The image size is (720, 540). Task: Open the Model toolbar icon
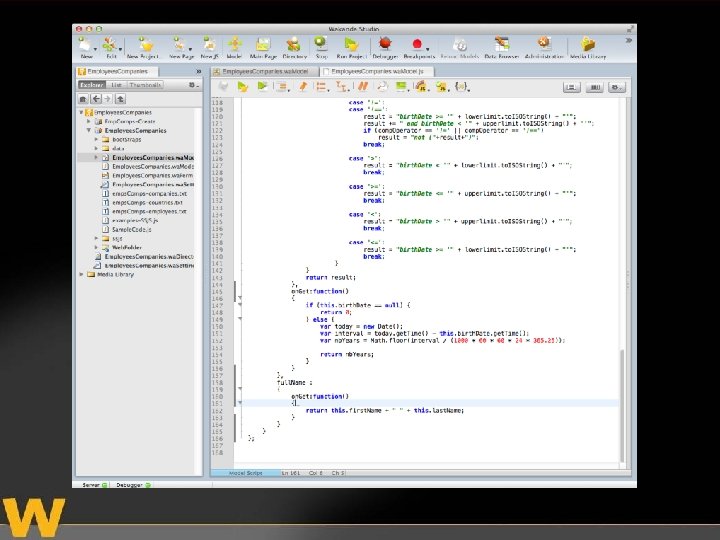236,45
